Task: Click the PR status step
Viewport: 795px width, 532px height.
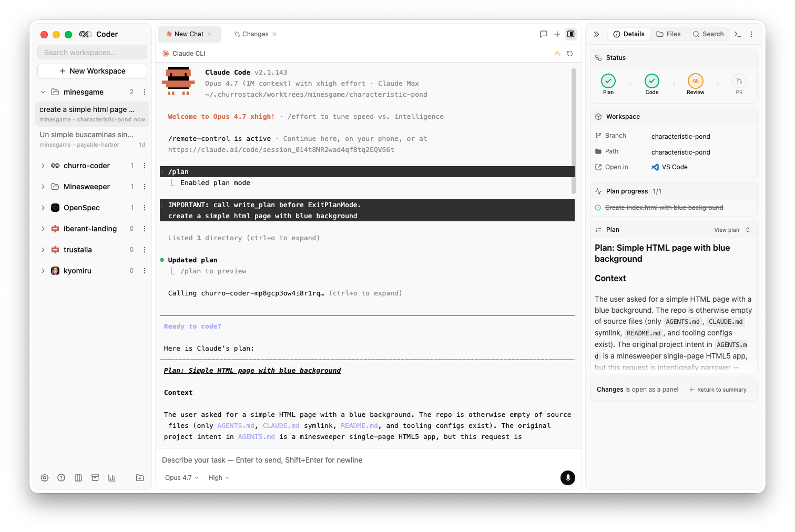Action: click(x=739, y=84)
